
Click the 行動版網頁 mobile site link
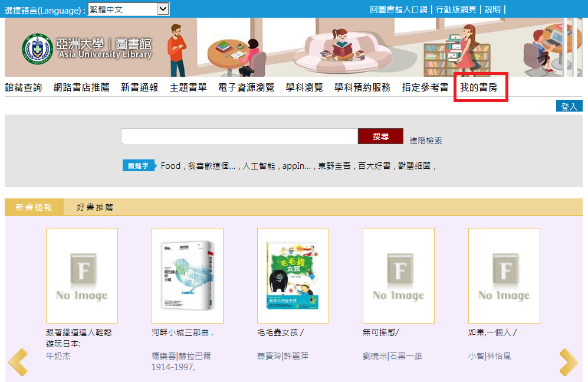pyautogui.click(x=457, y=9)
